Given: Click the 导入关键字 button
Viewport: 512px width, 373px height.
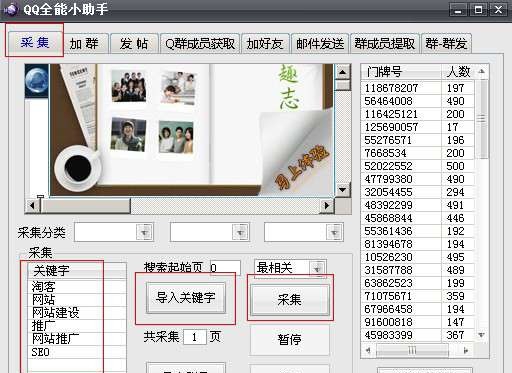Looking at the screenshot, I should point(186,297).
